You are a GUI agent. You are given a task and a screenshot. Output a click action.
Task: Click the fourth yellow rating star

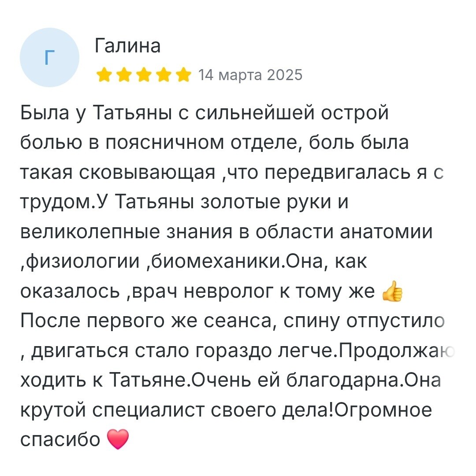[x=164, y=75]
